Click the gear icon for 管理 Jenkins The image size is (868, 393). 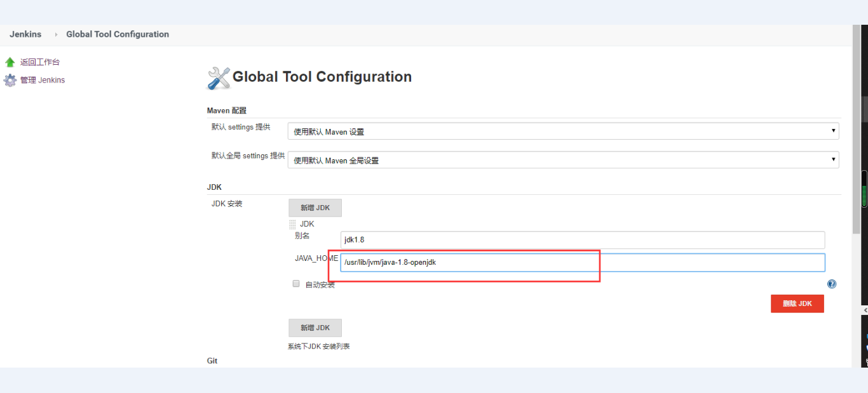click(x=10, y=81)
